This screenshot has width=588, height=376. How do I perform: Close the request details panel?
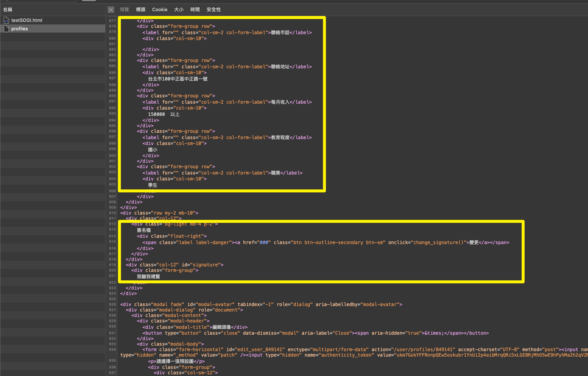111,9
